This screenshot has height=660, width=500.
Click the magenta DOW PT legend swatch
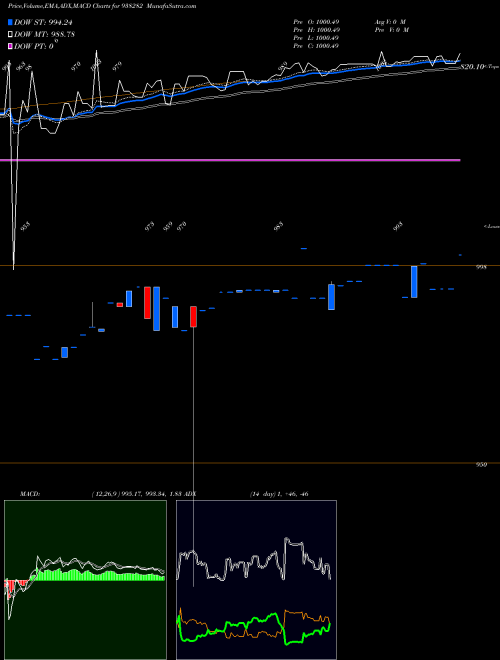pos(11,46)
